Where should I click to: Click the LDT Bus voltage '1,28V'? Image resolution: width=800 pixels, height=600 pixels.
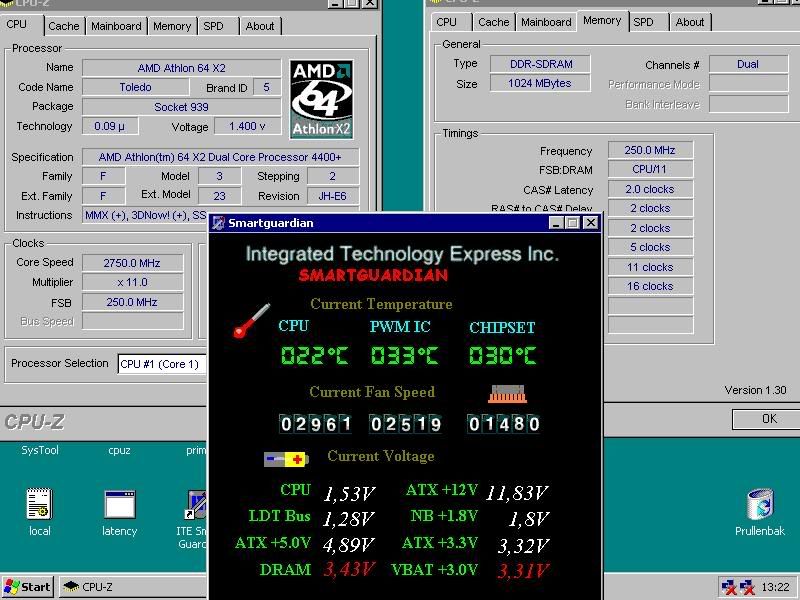point(348,519)
